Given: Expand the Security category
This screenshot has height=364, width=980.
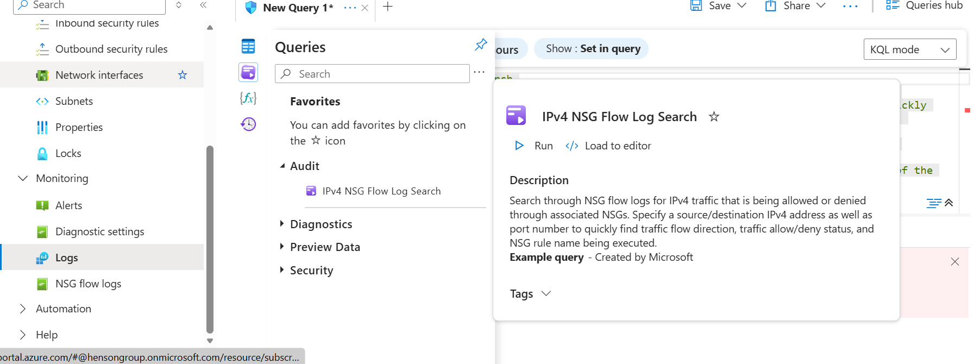Looking at the screenshot, I should coord(282,270).
